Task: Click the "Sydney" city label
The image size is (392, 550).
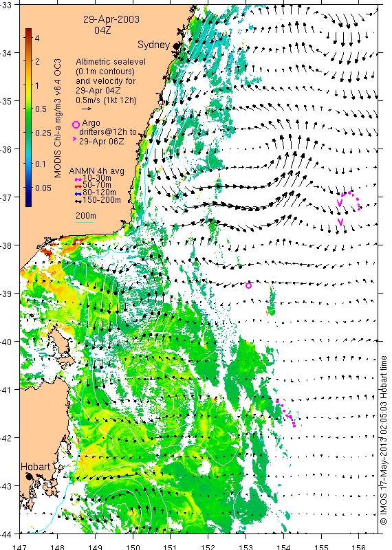Action: pos(154,45)
